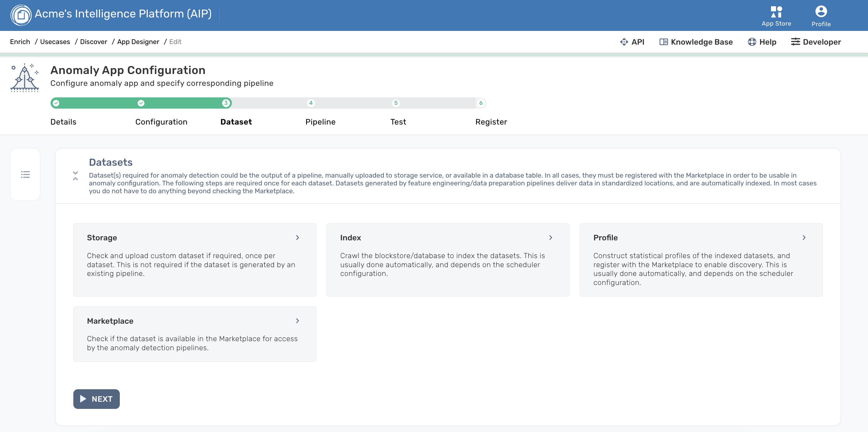The height and width of the screenshot is (432, 868).
Task: Open the Knowledge Base
Action: tap(696, 42)
